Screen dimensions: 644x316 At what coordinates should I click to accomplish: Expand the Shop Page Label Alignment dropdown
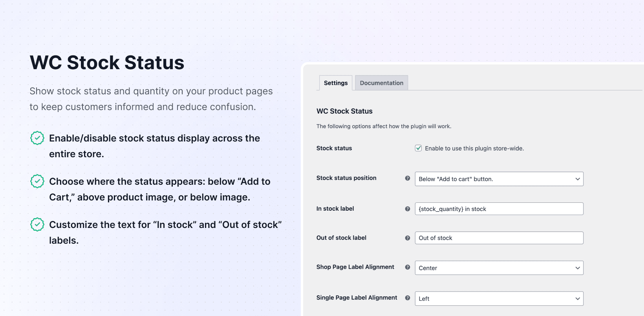click(499, 268)
